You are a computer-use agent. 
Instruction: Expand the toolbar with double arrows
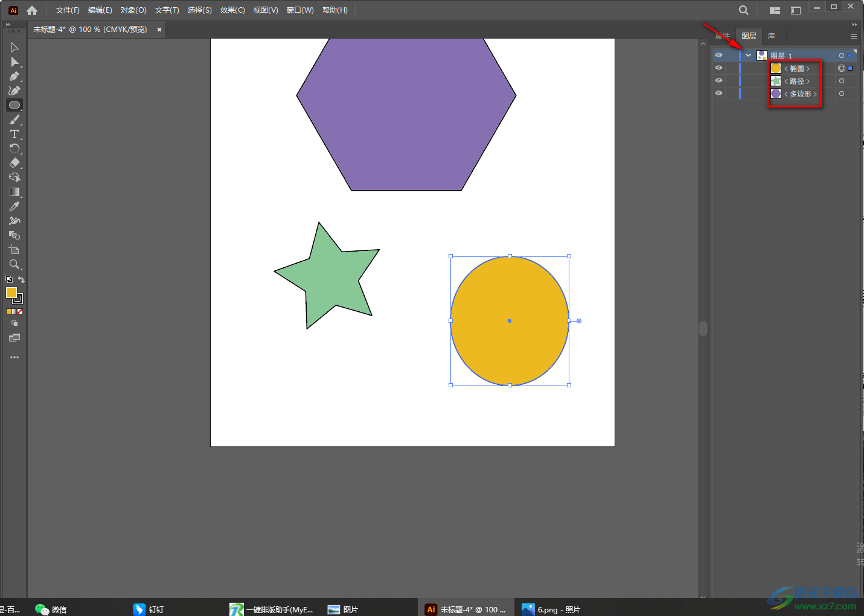pyautogui.click(x=8, y=25)
